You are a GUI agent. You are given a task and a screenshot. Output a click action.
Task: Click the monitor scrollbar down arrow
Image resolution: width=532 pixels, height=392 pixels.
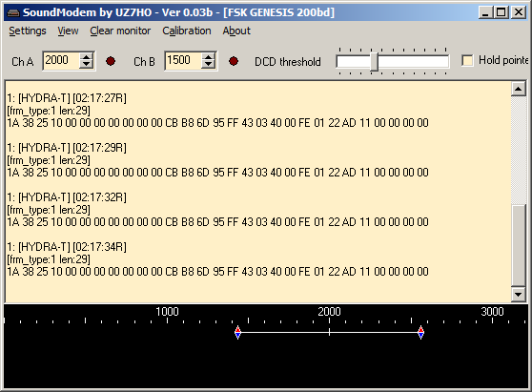(x=518, y=295)
